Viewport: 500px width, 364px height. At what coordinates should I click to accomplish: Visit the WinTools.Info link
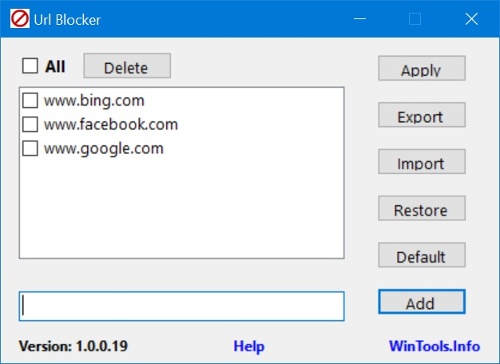coord(434,346)
